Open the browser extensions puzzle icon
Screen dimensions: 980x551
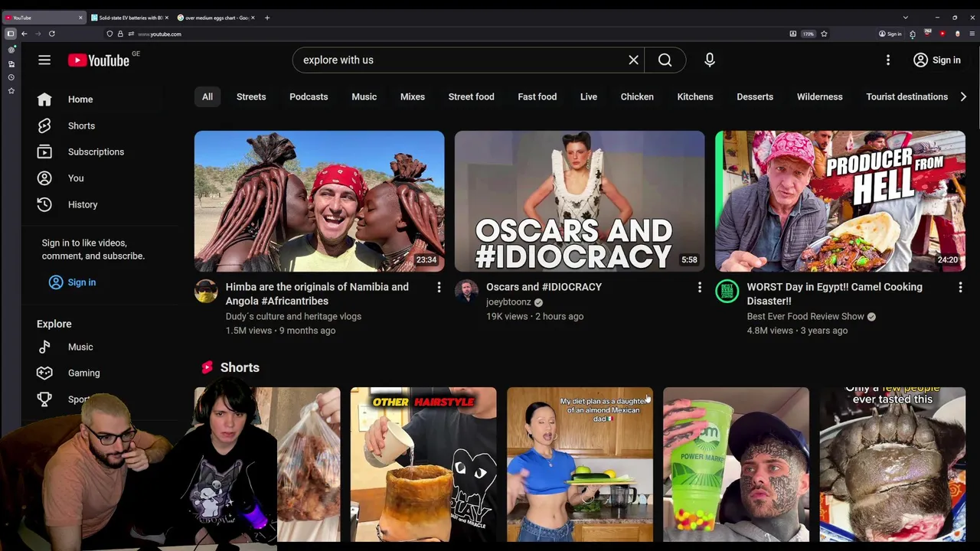pyautogui.click(x=913, y=34)
